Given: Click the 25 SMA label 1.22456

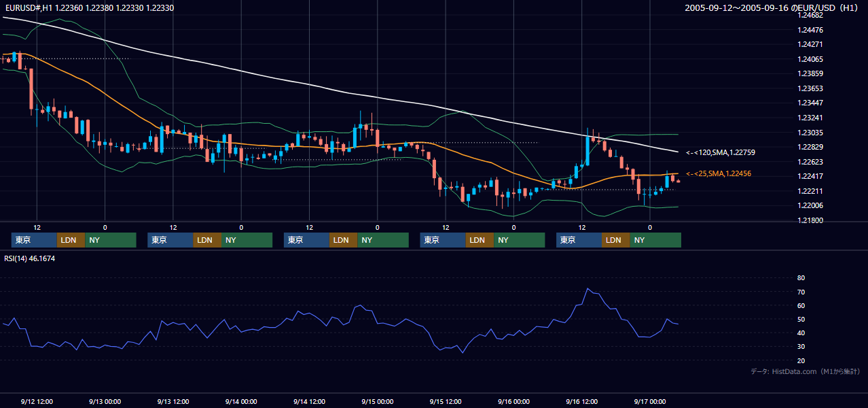Looking at the screenshot, I should coord(719,174).
